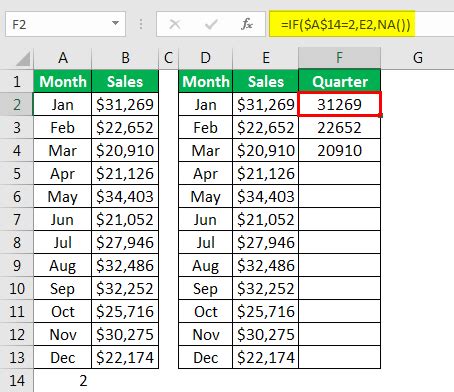Click Apr in column A
Image resolution: width=454 pixels, height=392 pixels.
pyautogui.click(x=63, y=173)
